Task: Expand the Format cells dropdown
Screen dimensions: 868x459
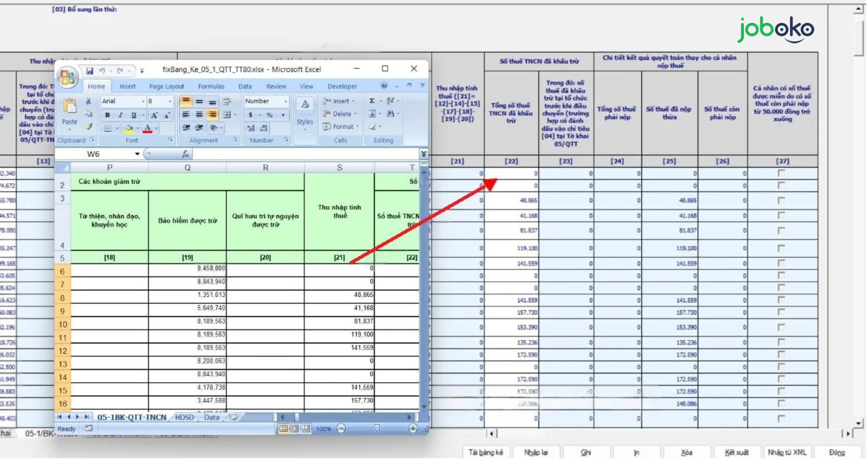Action: pos(357,127)
